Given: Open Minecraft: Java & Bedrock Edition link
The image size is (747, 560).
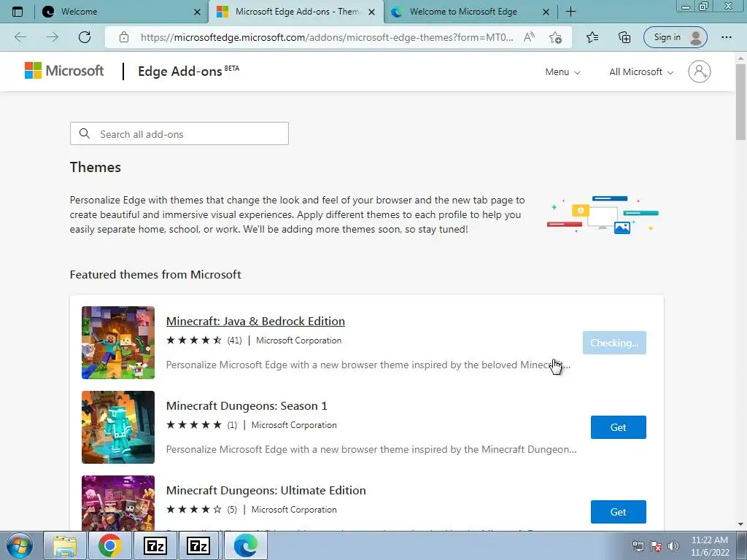Looking at the screenshot, I should point(255,321).
